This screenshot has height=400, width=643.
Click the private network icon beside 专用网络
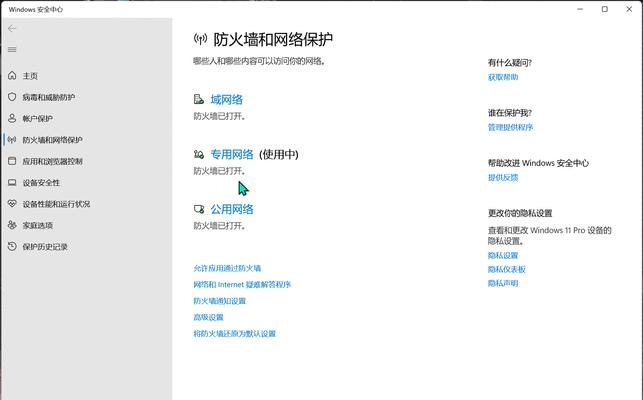(199, 154)
